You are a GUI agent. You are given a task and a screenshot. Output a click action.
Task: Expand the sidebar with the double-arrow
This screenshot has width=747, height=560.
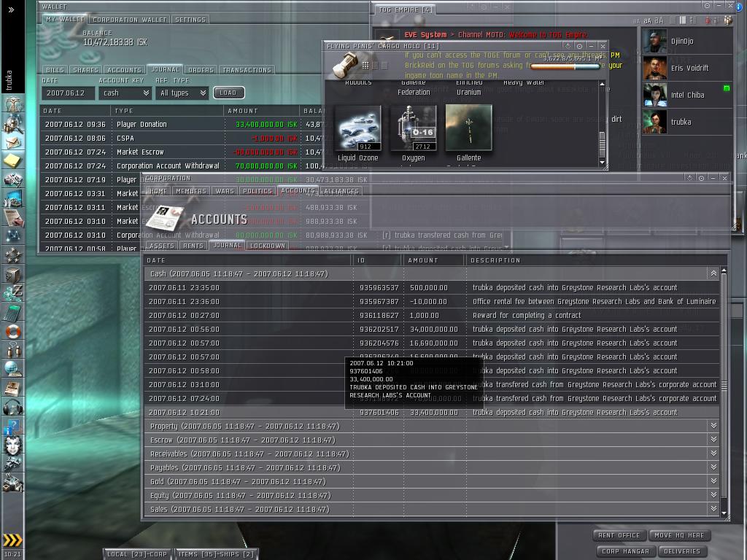click(x=12, y=9)
